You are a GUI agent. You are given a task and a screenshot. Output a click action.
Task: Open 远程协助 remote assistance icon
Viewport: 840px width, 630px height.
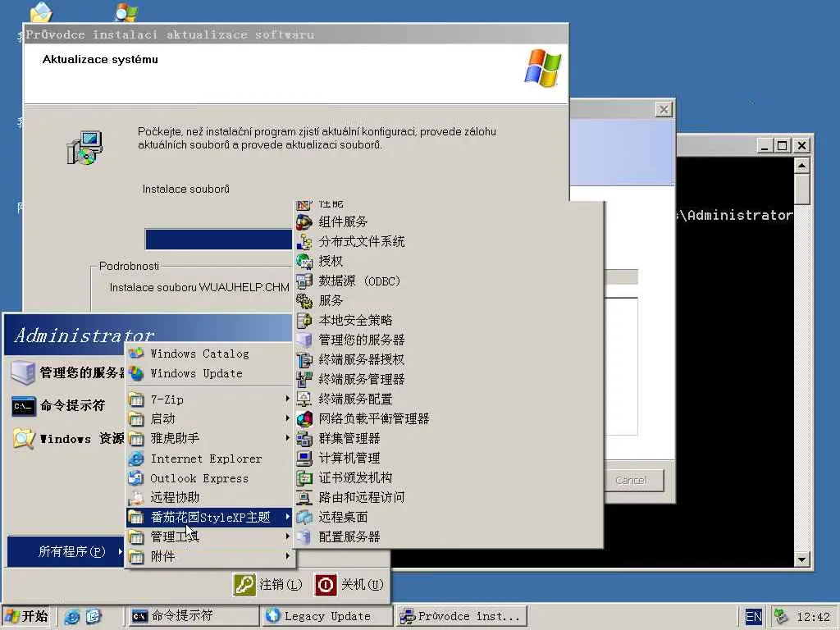point(137,498)
